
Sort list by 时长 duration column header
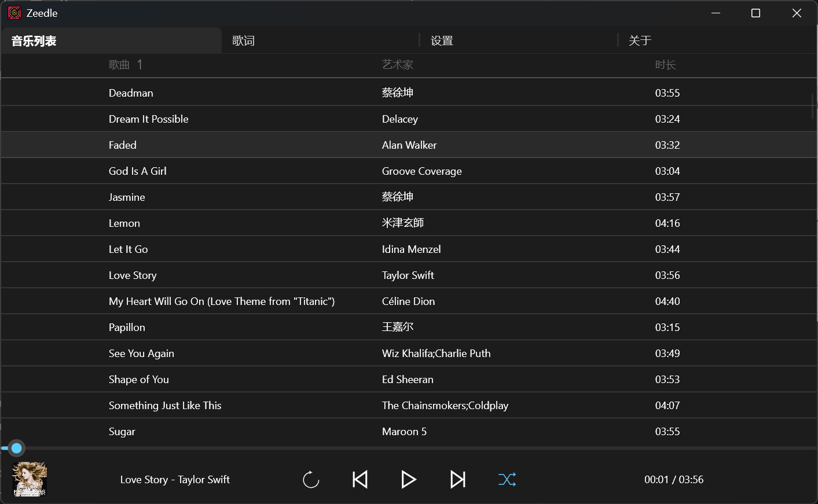click(665, 65)
